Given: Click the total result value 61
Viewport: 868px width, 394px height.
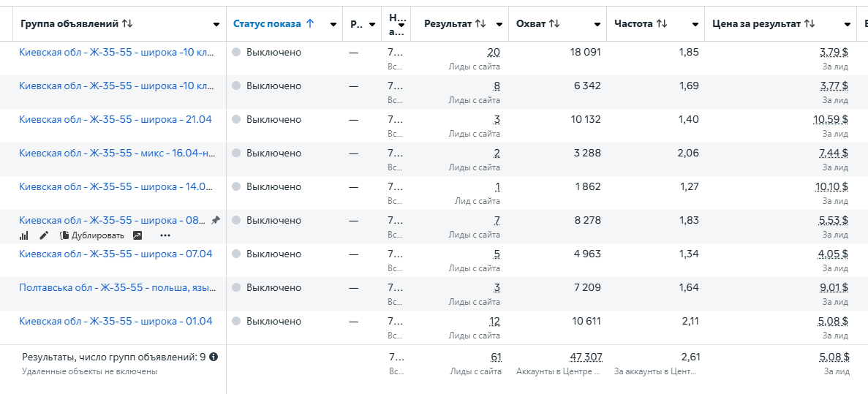Looking at the screenshot, I should 496,357.
